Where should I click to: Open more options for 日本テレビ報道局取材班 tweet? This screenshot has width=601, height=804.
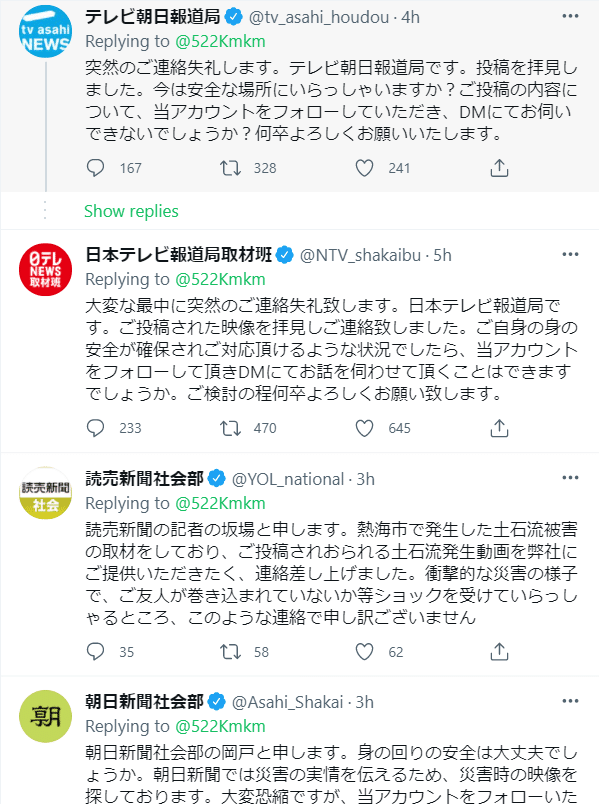point(570,254)
